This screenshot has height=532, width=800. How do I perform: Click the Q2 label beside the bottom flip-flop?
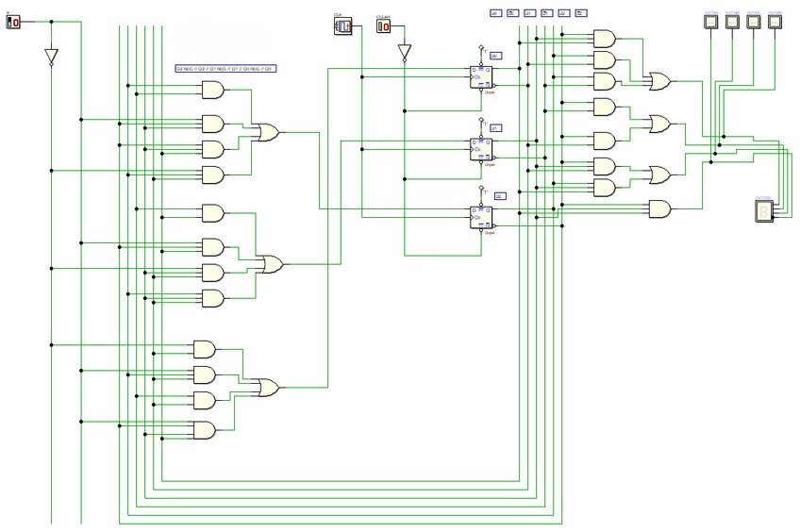pos(501,196)
